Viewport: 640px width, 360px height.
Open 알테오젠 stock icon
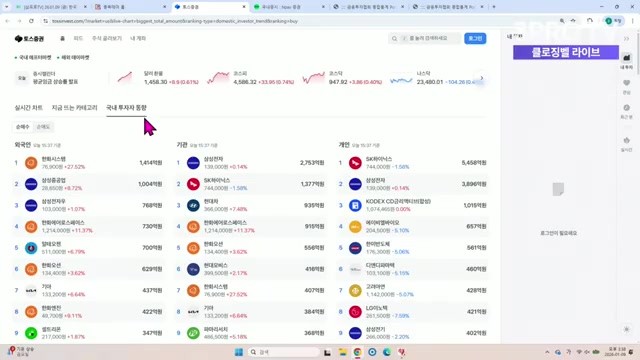tap(31, 248)
